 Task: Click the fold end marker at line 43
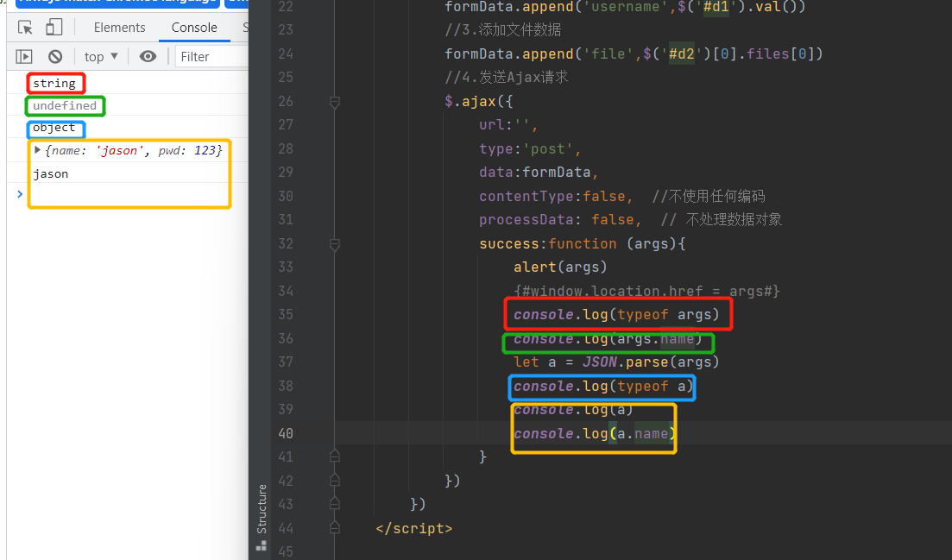(x=335, y=504)
